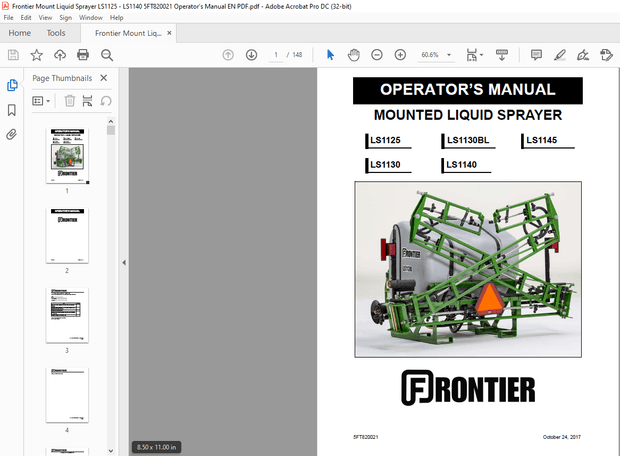
Task: Select the arrow selection tool
Action: click(331, 55)
